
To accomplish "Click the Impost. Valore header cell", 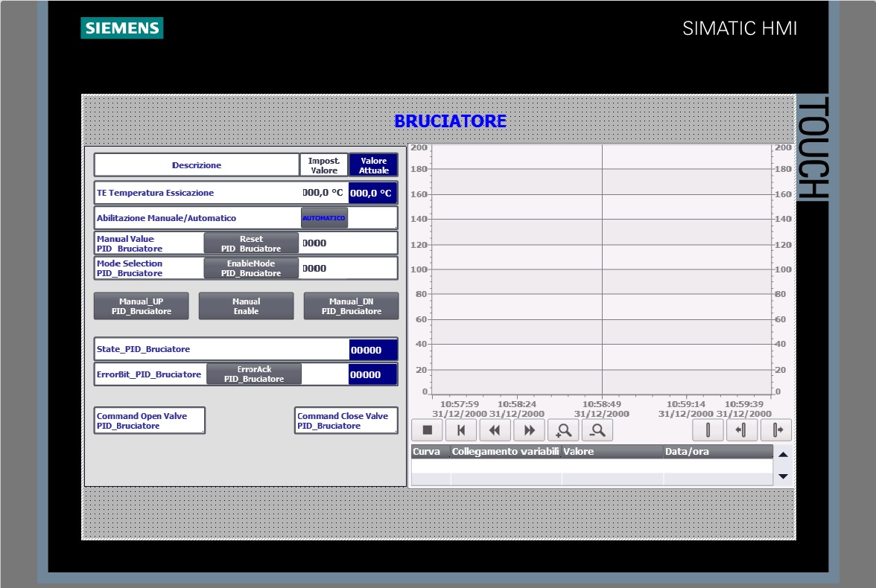I will pos(324,165).
